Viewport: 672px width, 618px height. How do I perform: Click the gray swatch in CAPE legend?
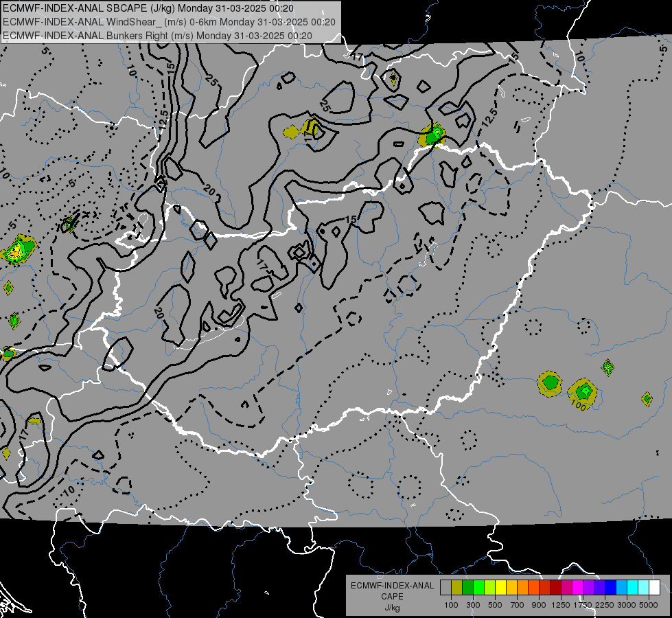[445, 587]
